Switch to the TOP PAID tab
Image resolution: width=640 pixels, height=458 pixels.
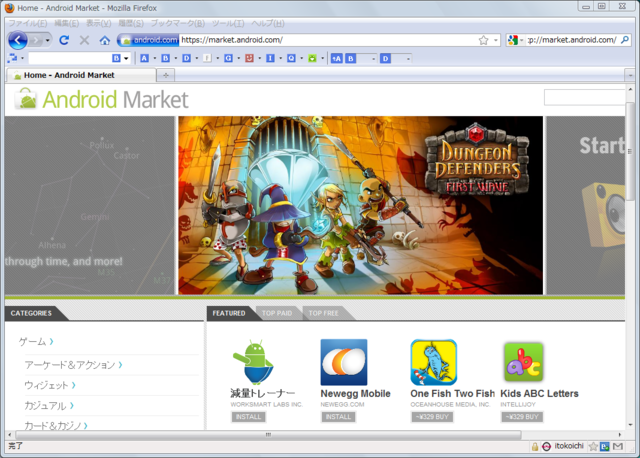(x=277, y=313)
